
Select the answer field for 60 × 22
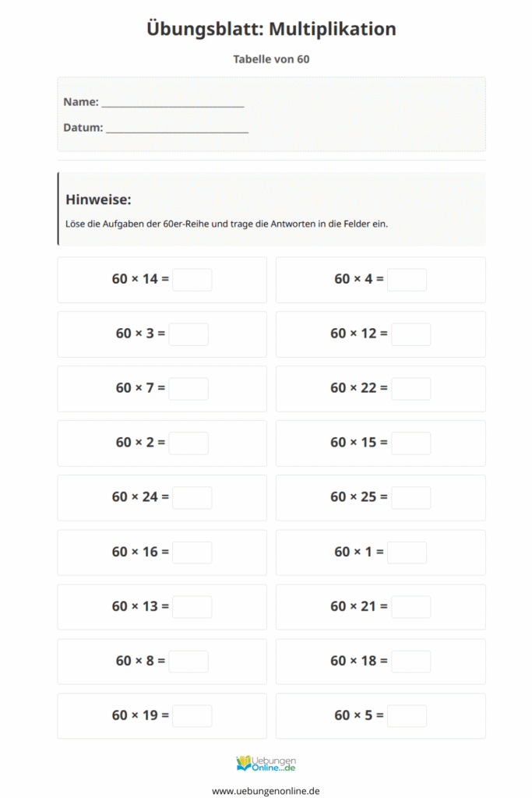click(x=410, y=388)
